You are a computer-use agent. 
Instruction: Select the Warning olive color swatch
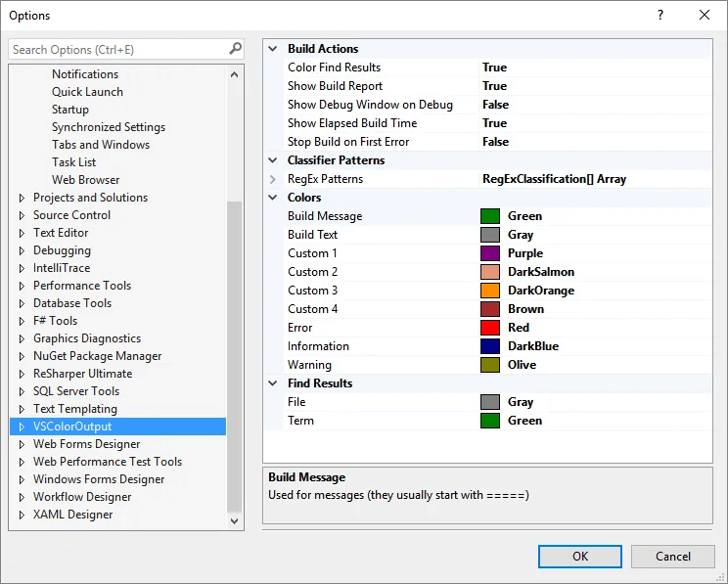tap(490, 365)
